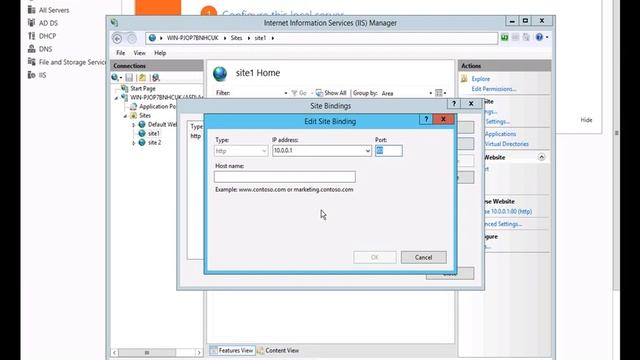The height and width of the screenshot is (360, 640).
Task: Click the OK button in Edit Site Binding
Action: (374, 257)
